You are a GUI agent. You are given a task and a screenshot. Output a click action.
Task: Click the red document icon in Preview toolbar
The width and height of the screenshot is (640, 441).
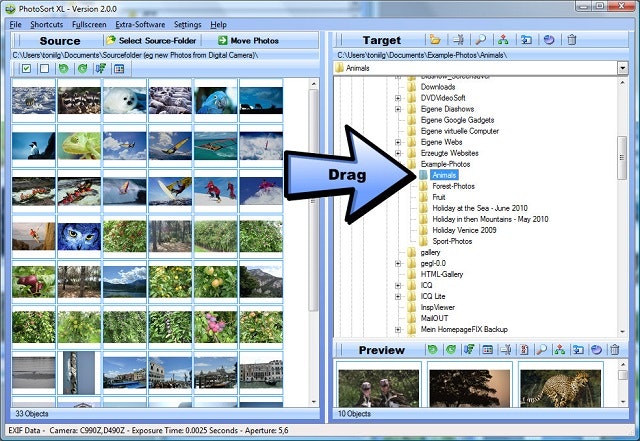coord(524,350)
